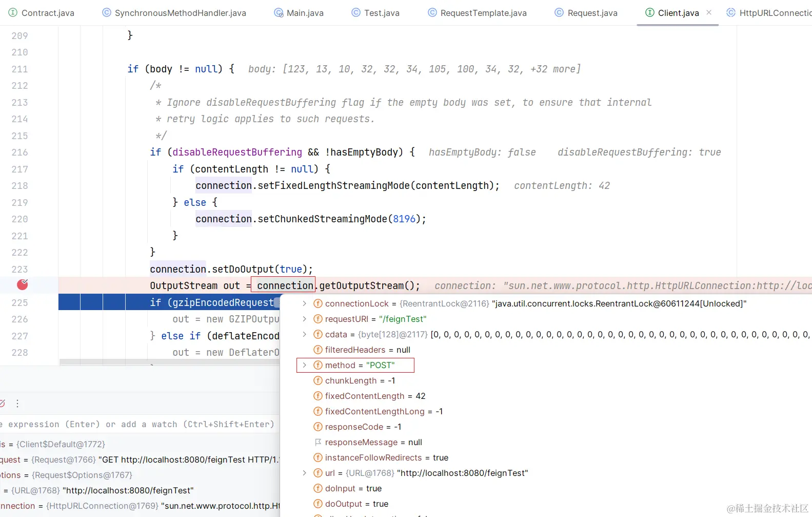Click the connection variable on line 224

click(285, 285)
